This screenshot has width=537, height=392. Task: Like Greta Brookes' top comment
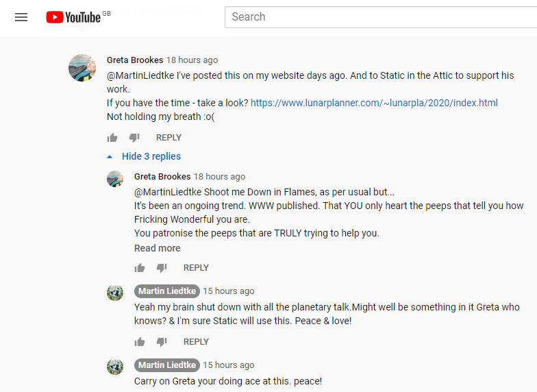(x=112, y=137)
